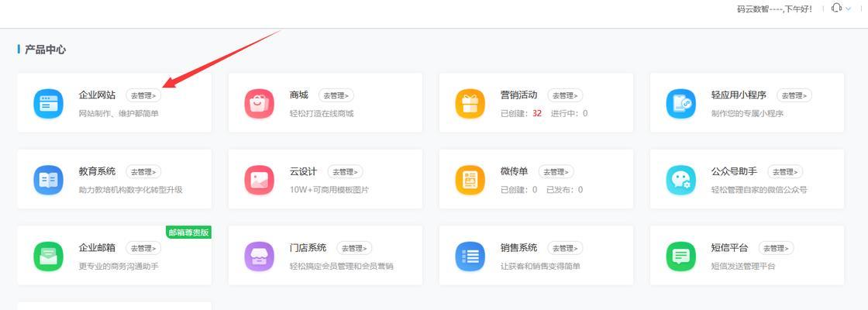Click 轻松打造在线商城 description
Screen dimensions: 868x310
tap(322, 113)
